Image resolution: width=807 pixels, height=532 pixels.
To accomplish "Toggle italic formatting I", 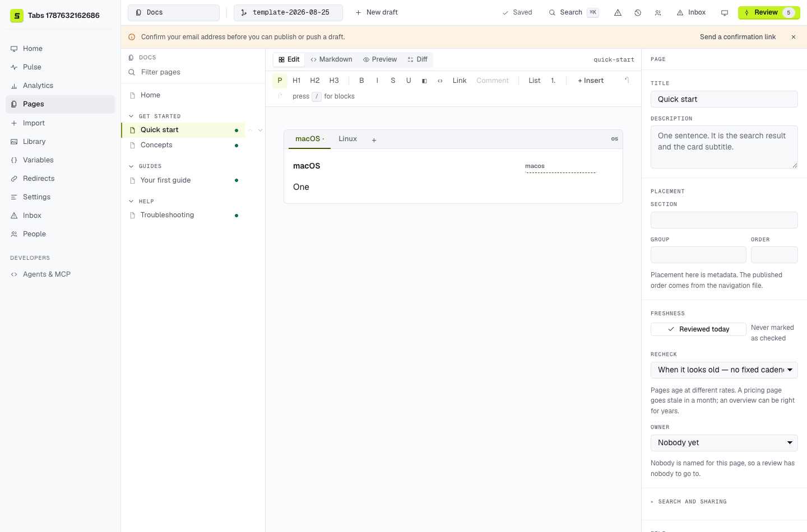I will pyautogui.click(x=377, y=81).
